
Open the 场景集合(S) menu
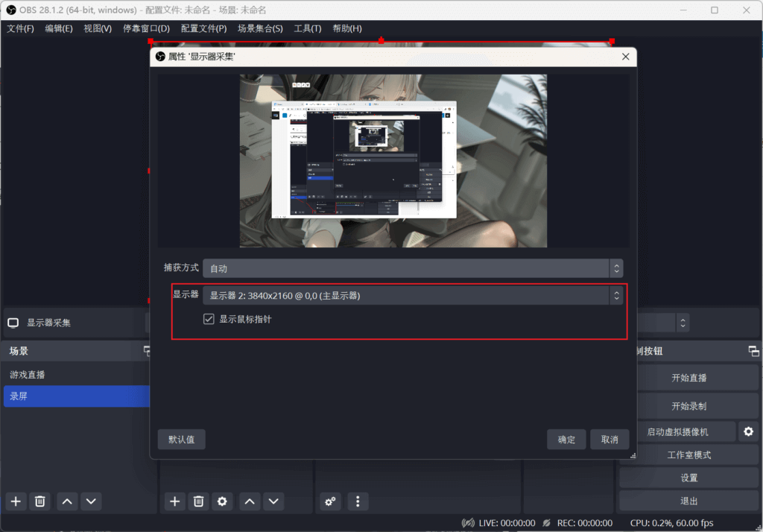click(x=259, y=28)
